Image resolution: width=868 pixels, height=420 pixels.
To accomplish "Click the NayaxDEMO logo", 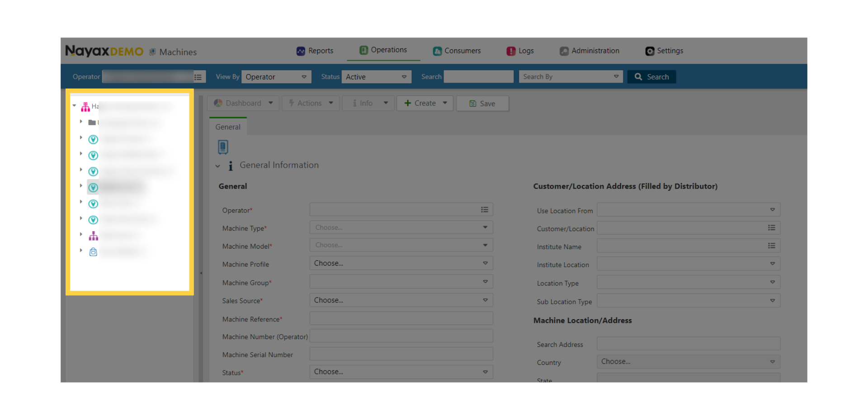I will pyautogui.click(x=104, y=51).
